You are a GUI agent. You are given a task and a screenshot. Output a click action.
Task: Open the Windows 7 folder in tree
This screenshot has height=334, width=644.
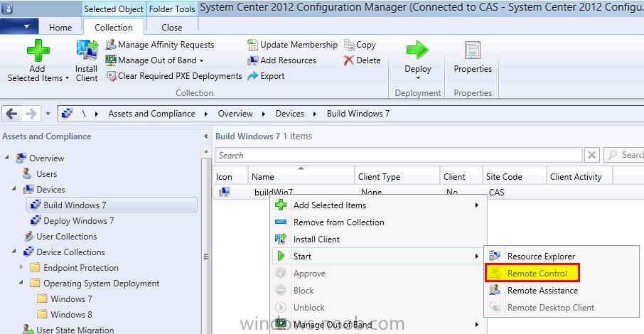click(71, 298)
